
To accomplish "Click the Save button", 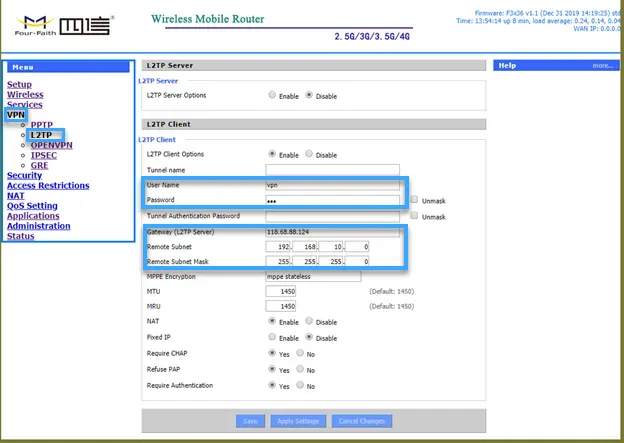I will coord(252,422).
